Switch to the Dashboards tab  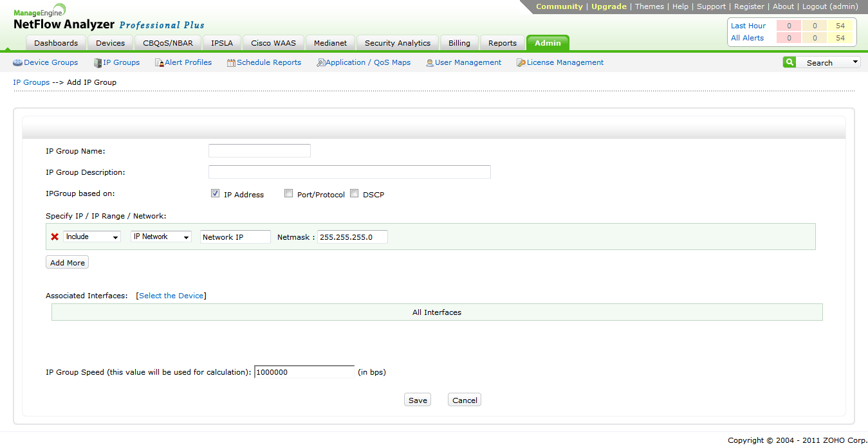click(x=56, y=43)
